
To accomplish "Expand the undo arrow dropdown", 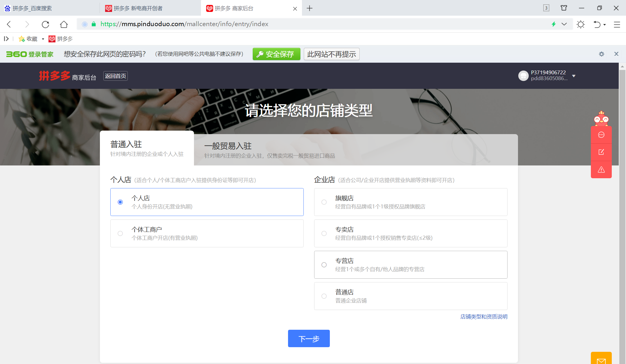I will pyautogui.click(x=605, y=25).
